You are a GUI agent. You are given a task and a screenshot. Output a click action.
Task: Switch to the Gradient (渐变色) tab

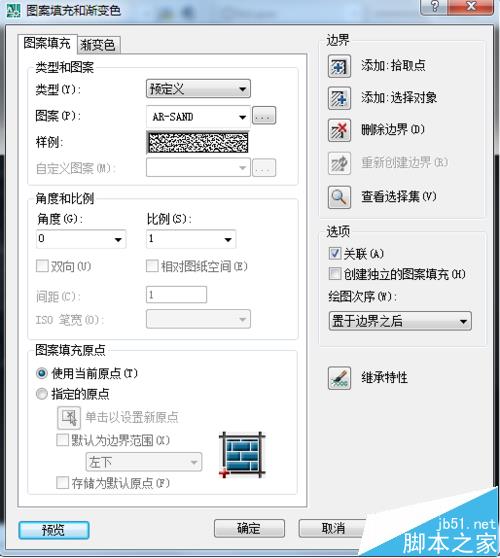[x=98, y=45]
